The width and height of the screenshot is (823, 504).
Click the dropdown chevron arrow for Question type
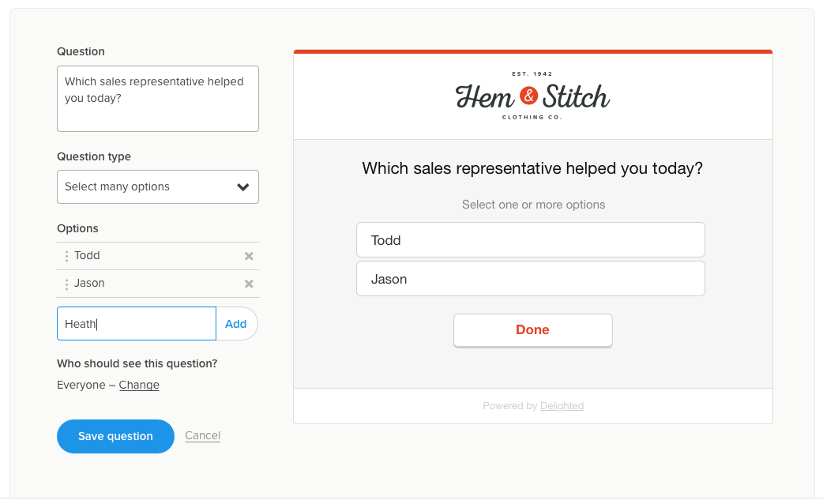pos(243,187)
